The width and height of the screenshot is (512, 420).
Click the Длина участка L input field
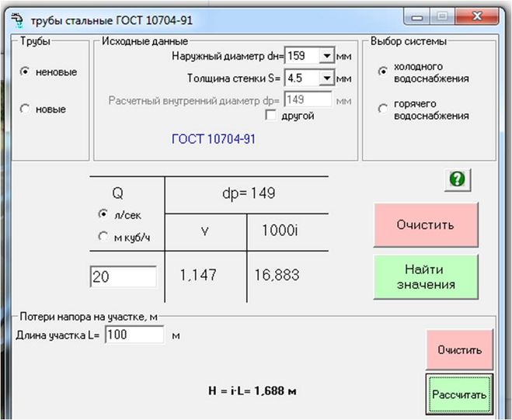(x=133, y=335)
